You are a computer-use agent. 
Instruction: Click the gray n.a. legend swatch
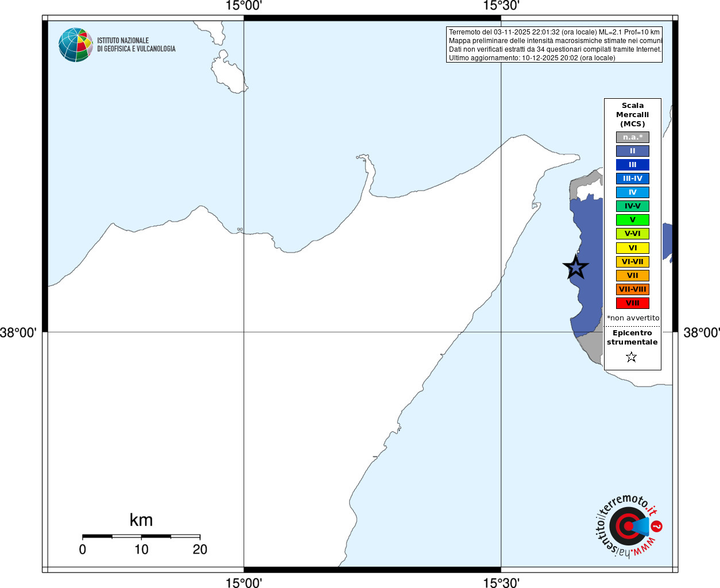pos(633,137)
